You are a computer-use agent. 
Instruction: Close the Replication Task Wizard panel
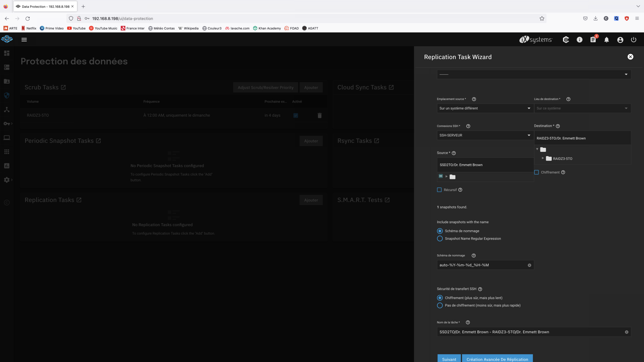pos(631,57)
